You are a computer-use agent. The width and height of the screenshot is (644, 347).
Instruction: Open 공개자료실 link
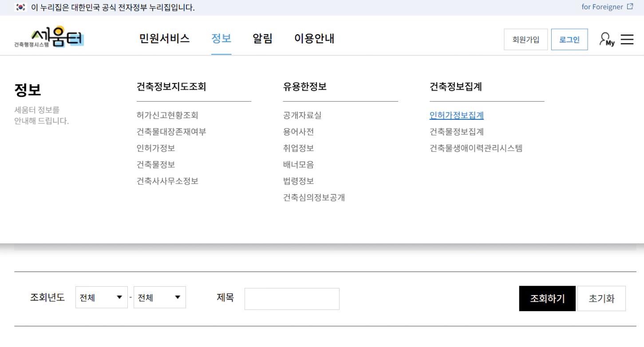pyautogui.click(x=302, y=115)
